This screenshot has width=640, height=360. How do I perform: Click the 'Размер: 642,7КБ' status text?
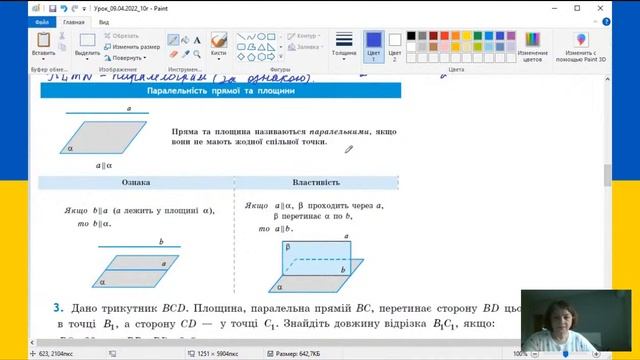pos(298,354)
